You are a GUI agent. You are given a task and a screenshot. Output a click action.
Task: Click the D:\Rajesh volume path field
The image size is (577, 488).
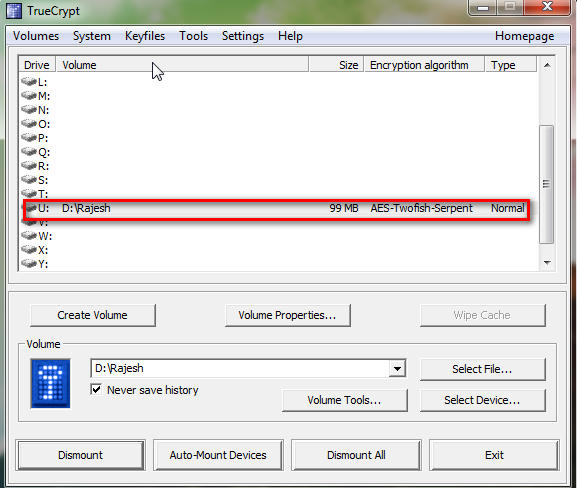point(240,368)
